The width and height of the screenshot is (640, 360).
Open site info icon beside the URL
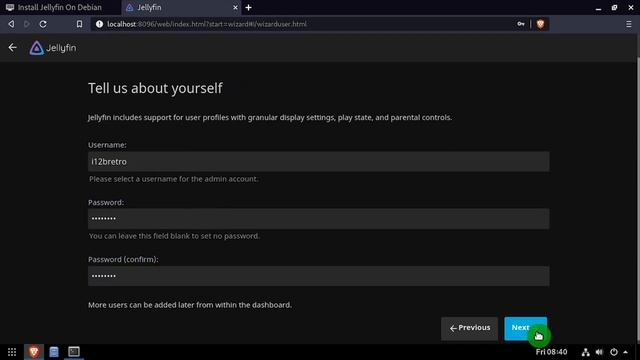99,24
